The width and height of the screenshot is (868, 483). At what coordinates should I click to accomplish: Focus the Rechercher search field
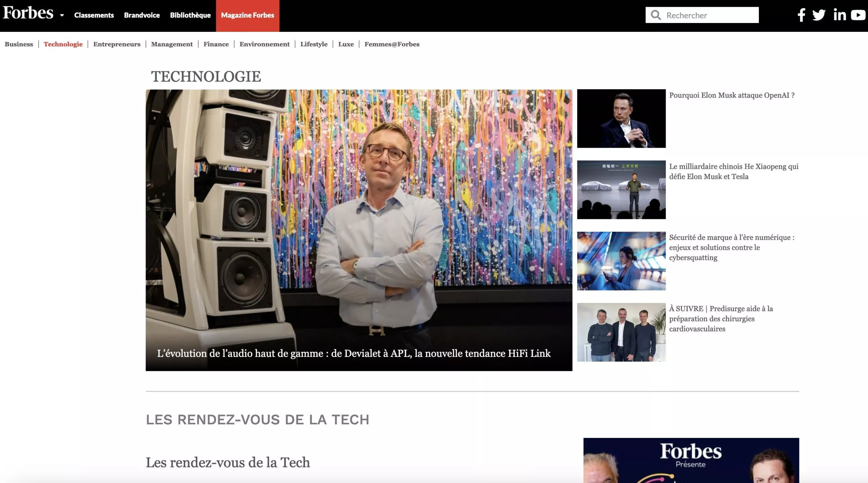702,15
